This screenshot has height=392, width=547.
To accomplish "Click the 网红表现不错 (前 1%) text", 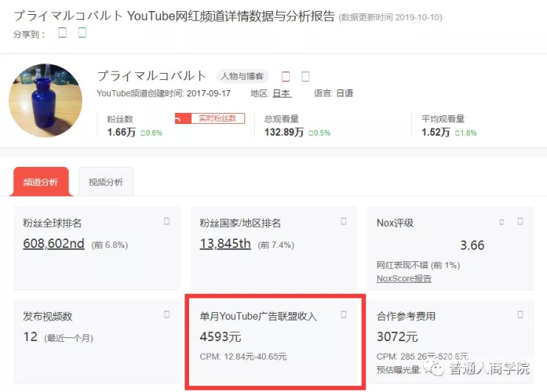I will coord(418,265).
